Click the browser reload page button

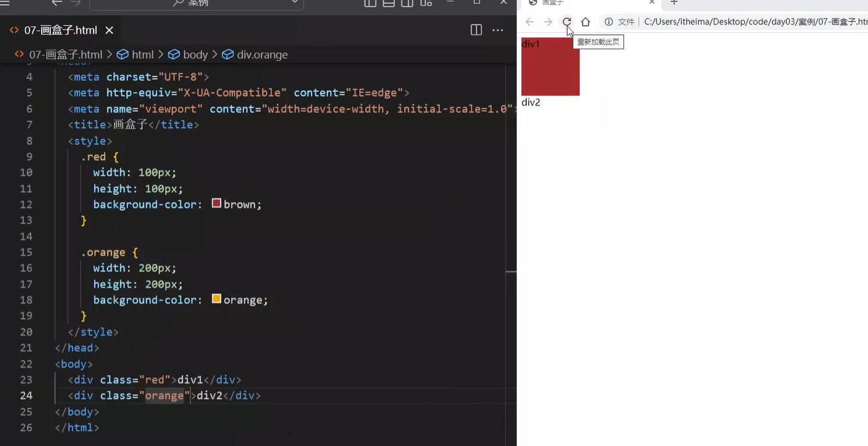(x=566, y=22)
